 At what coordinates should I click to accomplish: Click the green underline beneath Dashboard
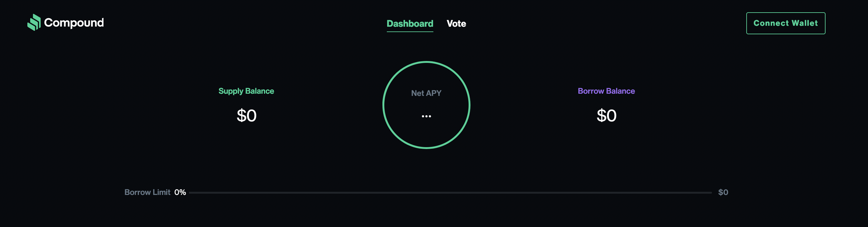point(410,32)
